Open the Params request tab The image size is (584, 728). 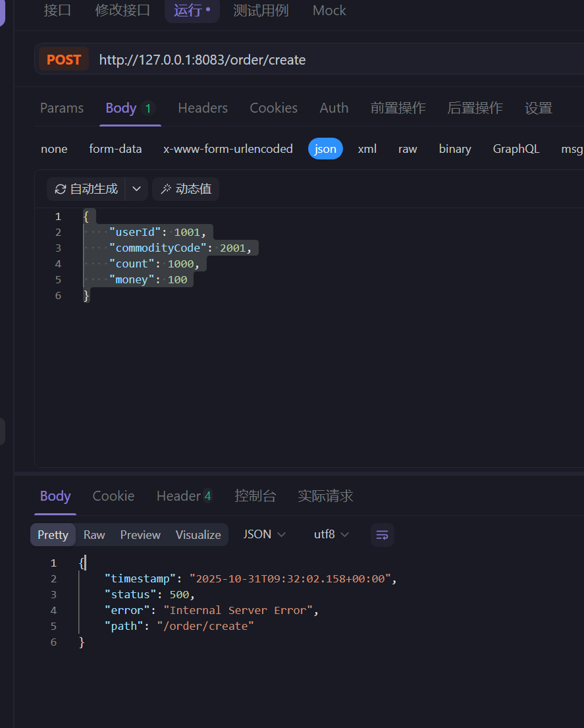(x=62, y=107)
